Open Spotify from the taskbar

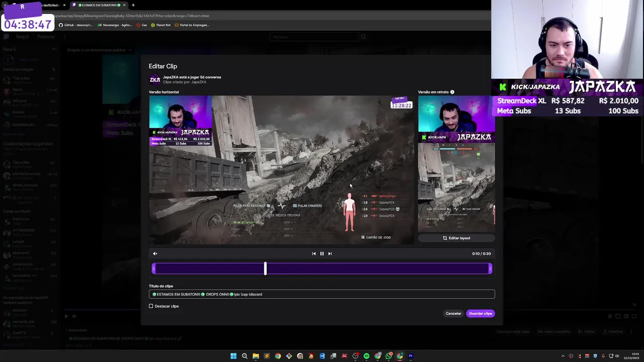pyautogui.click(x=366, y=356)
